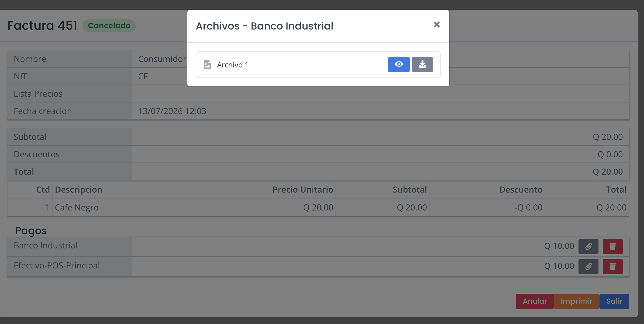Click the Archivos - Banco Industrial title
The width and height of the screenshot is (644, 324).
pos(265,26)
